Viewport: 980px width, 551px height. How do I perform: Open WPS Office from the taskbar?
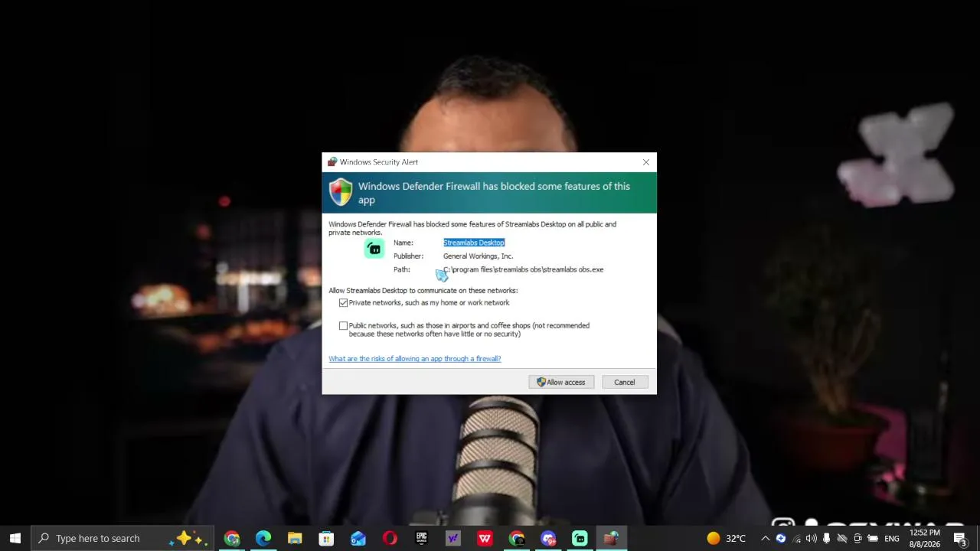click(x=485, y=538)
